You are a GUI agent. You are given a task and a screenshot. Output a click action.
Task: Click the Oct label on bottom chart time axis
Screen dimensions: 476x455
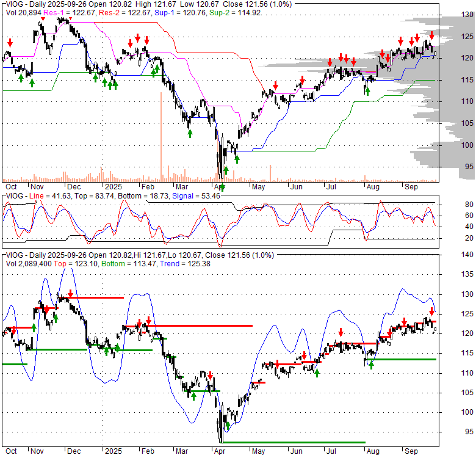pos(11,451)
